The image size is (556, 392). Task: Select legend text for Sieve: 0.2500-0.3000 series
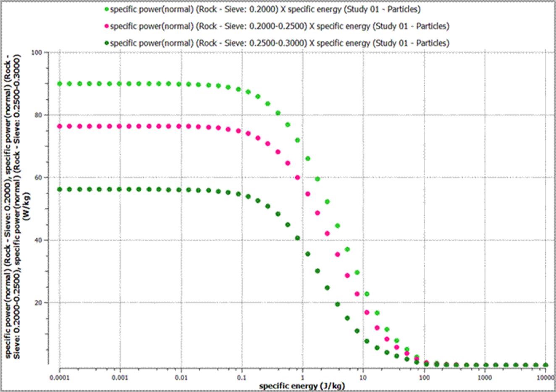click(280, 43)
